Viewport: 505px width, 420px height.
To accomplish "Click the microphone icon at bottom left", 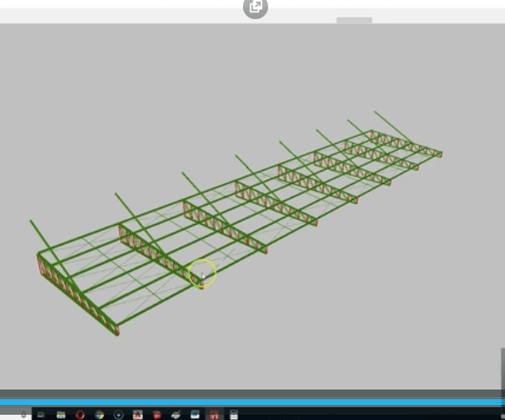I will pyautogui.click(x=24, y=415).
